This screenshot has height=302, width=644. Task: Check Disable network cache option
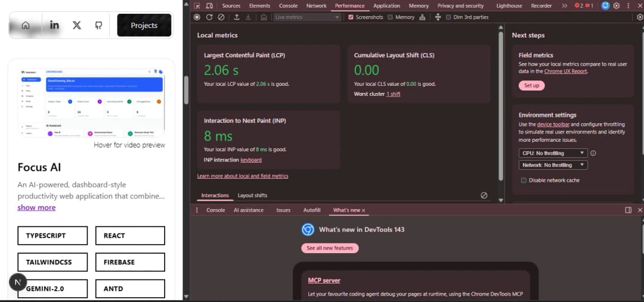pos(524,180)
